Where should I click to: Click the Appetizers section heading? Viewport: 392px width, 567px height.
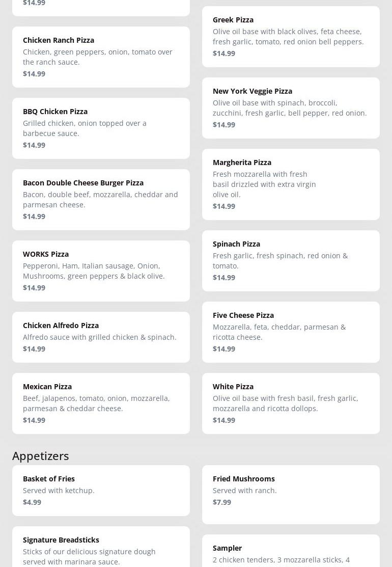(x=41, y=455)
